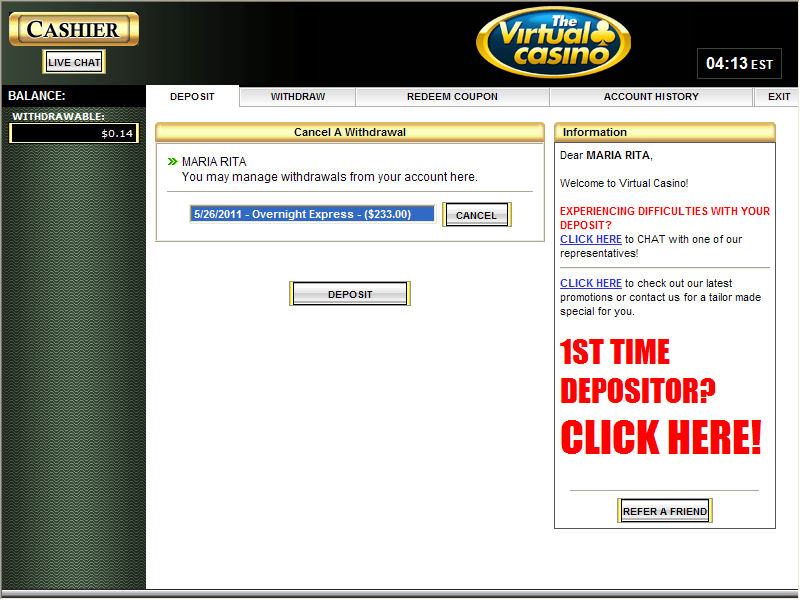View the Account History tab

(651, 96)
